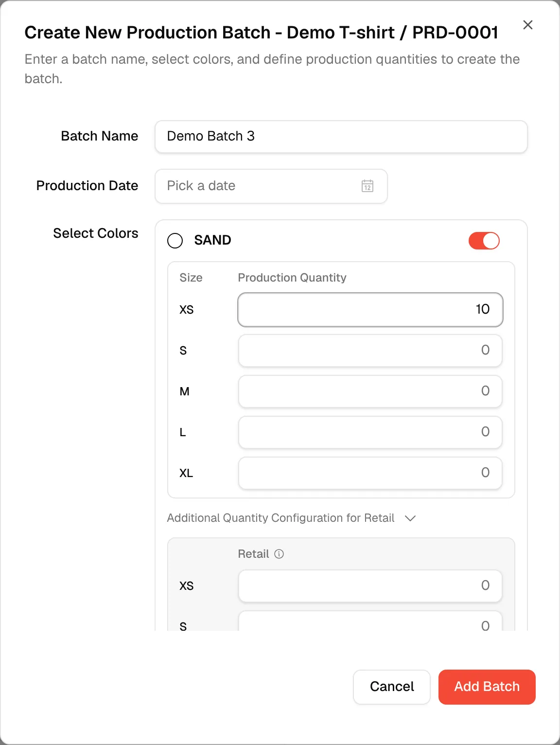Image resolution: width=560 pixels, height=745 pixels.
Task: Focus the M production quantity field
Action: 370,391
